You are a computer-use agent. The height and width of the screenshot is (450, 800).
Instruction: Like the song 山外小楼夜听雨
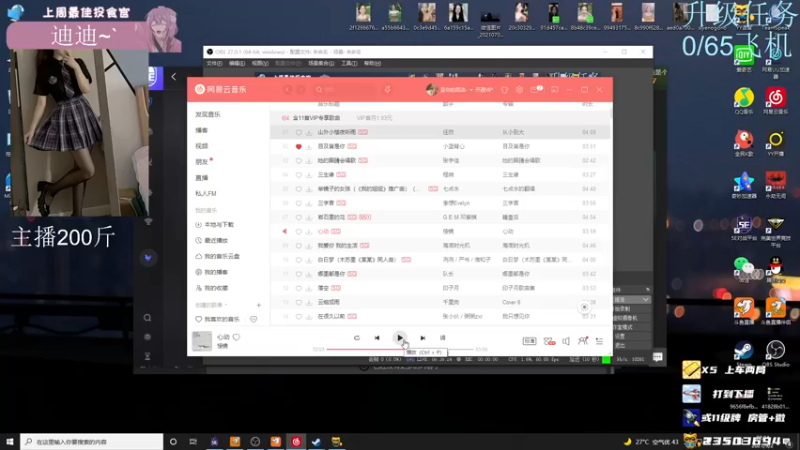pyautogui.click(x=298, y=132)
